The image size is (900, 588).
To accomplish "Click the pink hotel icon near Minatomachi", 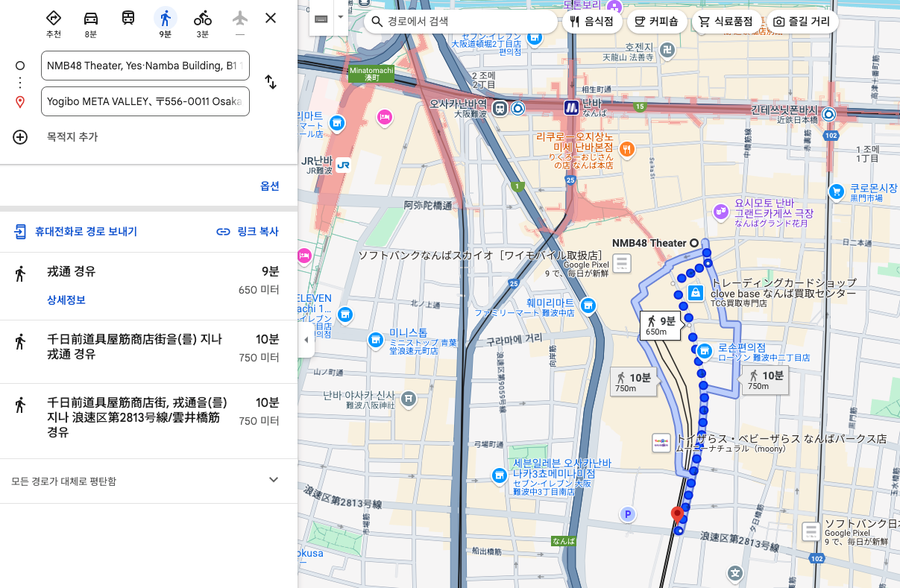I will 385,116.
